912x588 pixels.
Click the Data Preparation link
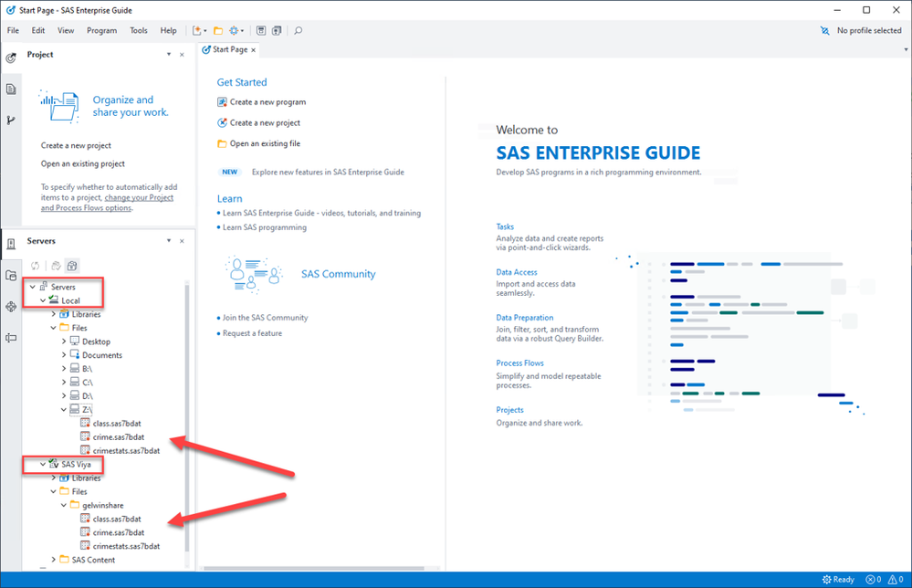coord(525,318)
